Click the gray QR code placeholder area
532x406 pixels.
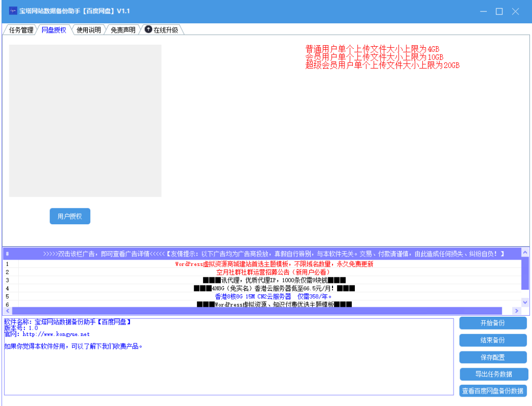[x=85, y=121]
